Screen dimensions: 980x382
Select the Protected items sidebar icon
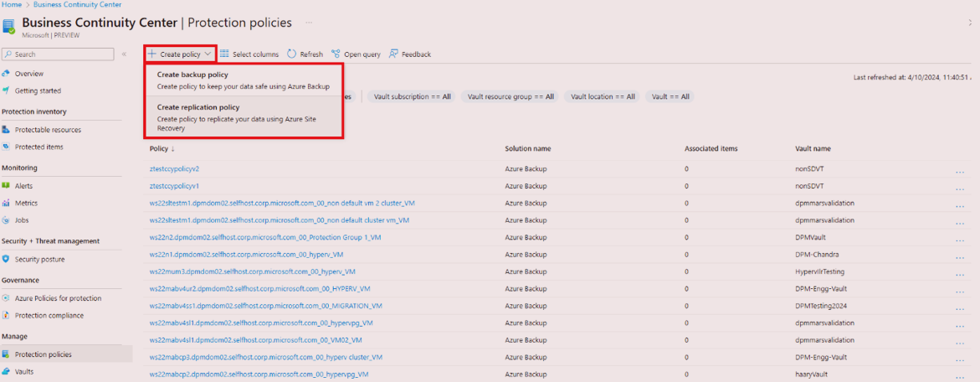[6, 147]
